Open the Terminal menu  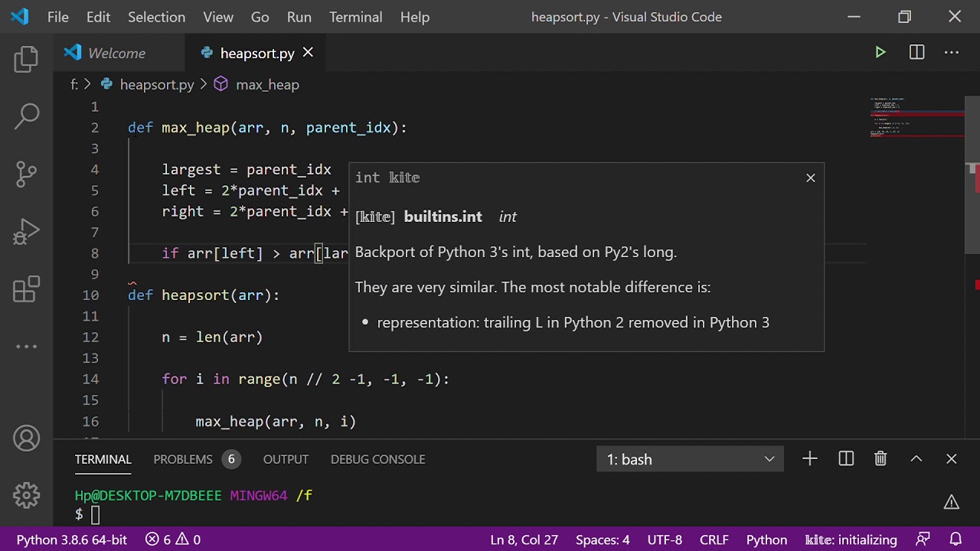356,17
